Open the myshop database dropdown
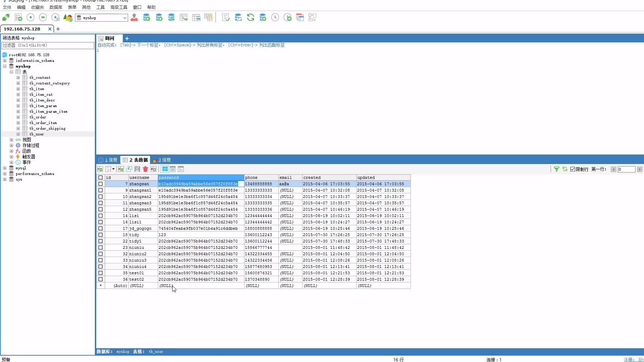The height and width of the screenshot is (362, 644). point(125,18)
